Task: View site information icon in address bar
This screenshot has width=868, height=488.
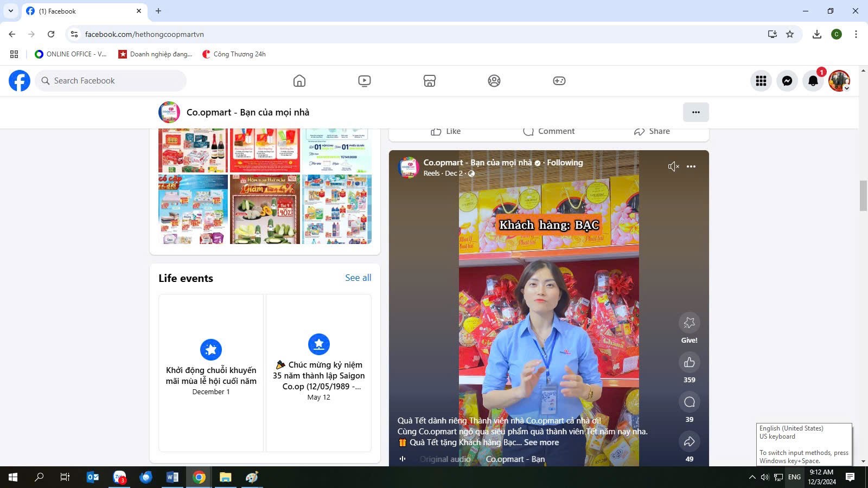Action: coord(74,34)
